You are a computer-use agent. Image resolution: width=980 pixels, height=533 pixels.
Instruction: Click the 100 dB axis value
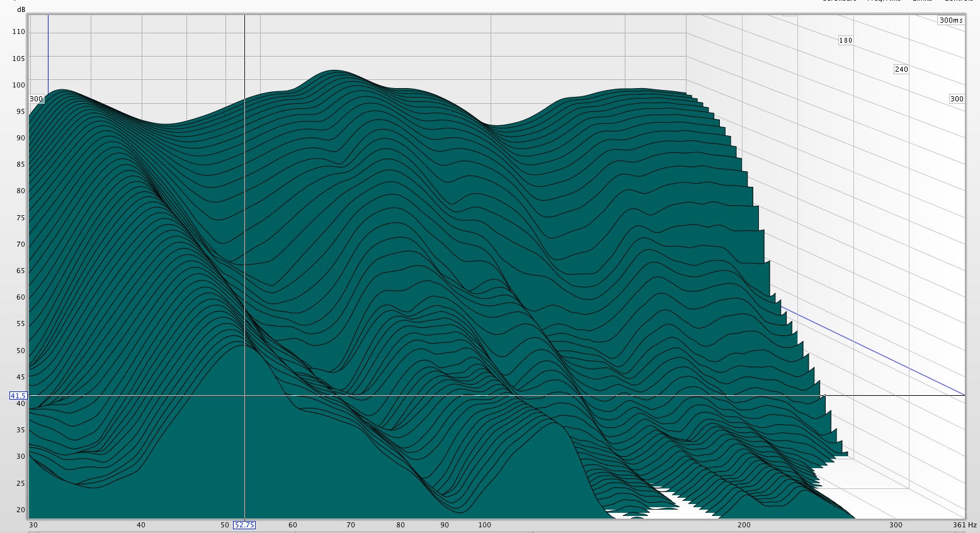[x=19, y=85]
